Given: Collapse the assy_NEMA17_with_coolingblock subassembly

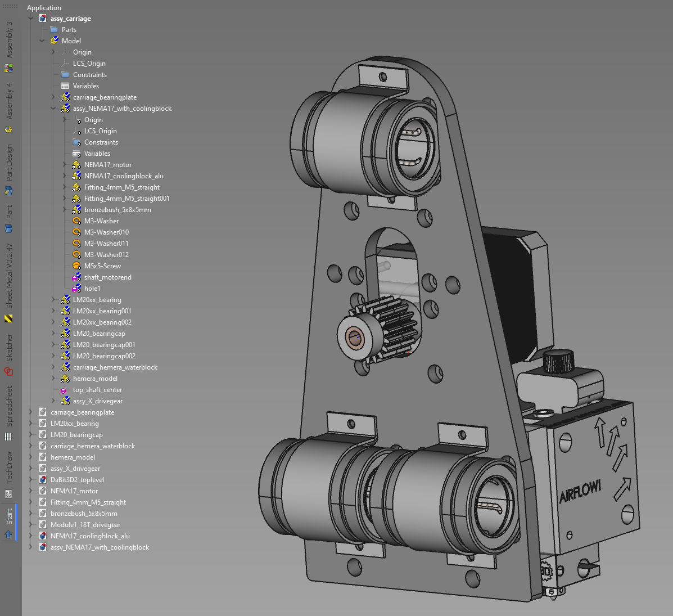Looking at the screenshot, I should [x=53, y=109].
